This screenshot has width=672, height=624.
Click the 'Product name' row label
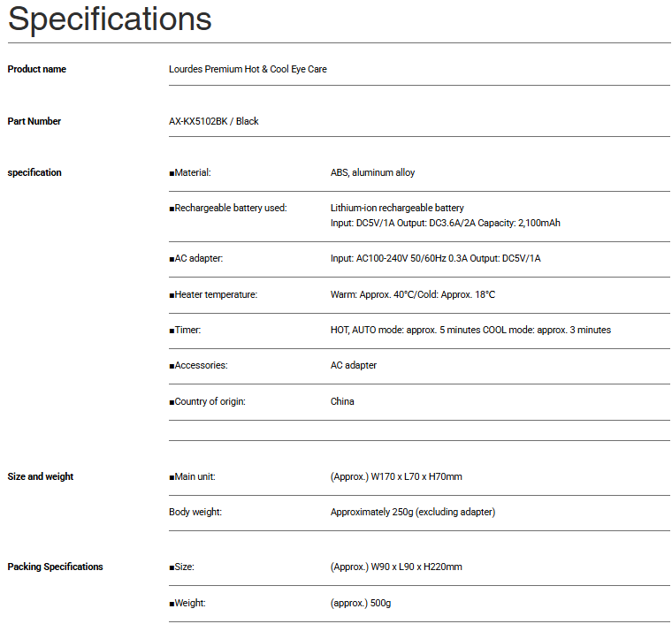coord(36,69)
